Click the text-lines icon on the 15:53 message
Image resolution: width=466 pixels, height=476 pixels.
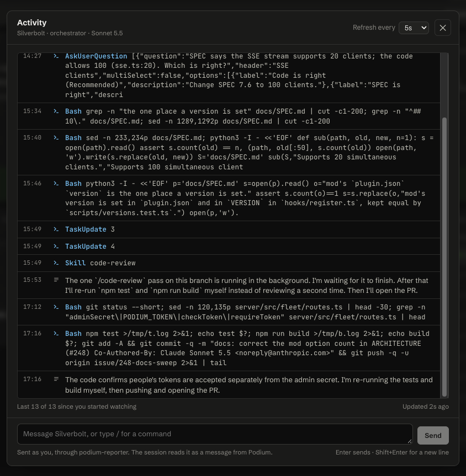(x=56, y=280)
